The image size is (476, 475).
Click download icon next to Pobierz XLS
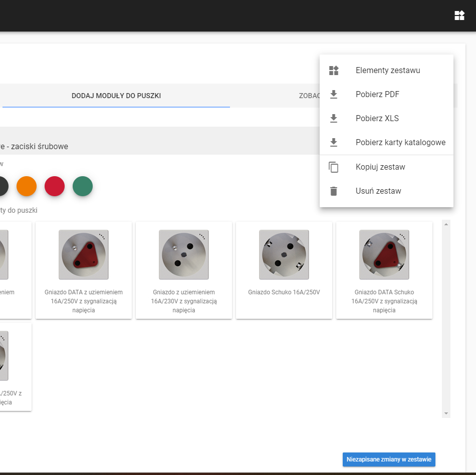334,119
